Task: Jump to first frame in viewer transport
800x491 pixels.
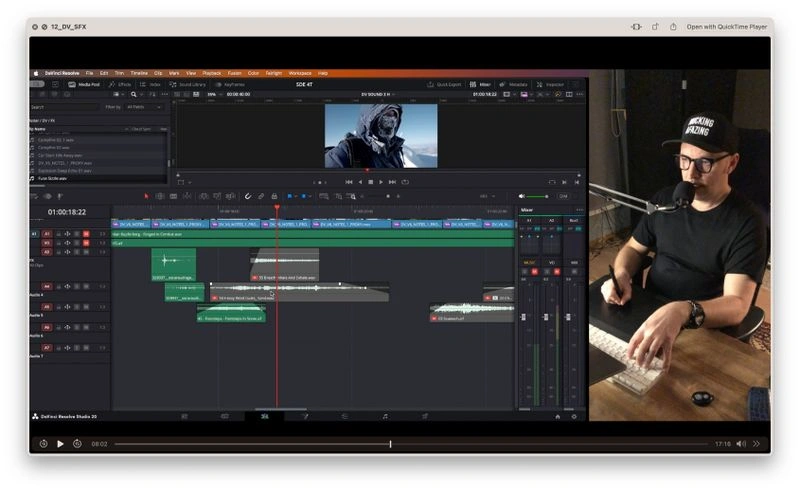Action: 349,182
